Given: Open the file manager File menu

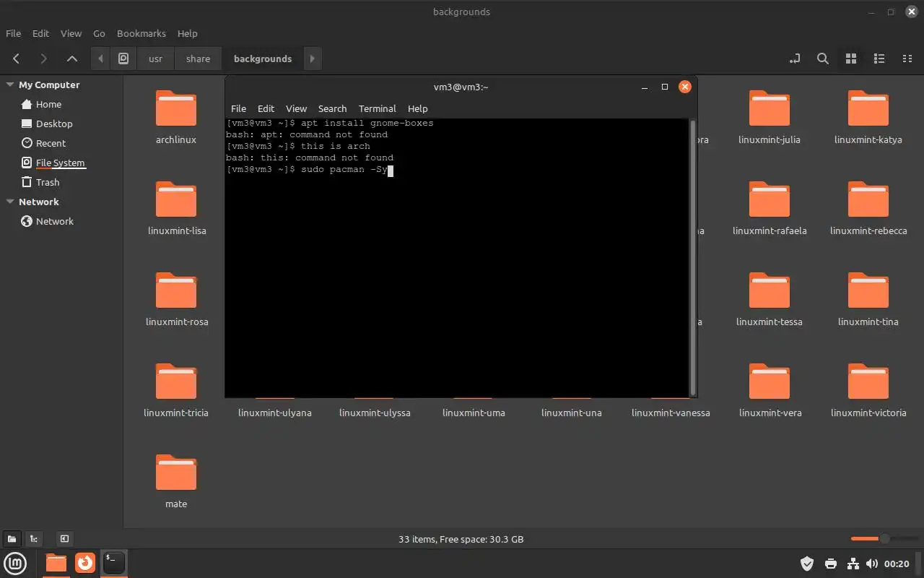Looking at the screenshot, I should coord(13,33).
